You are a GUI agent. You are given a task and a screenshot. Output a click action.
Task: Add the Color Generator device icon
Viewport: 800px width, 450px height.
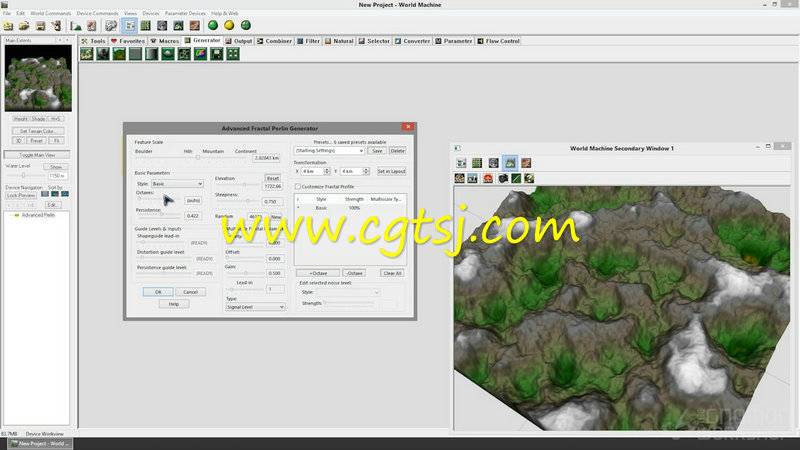[x=201, y=54]
